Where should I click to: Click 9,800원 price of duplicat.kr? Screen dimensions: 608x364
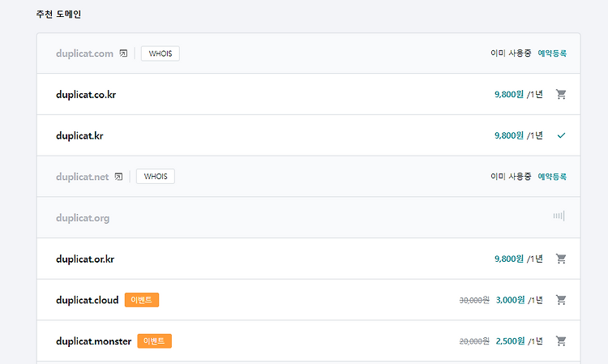click(x=509, y=135)
